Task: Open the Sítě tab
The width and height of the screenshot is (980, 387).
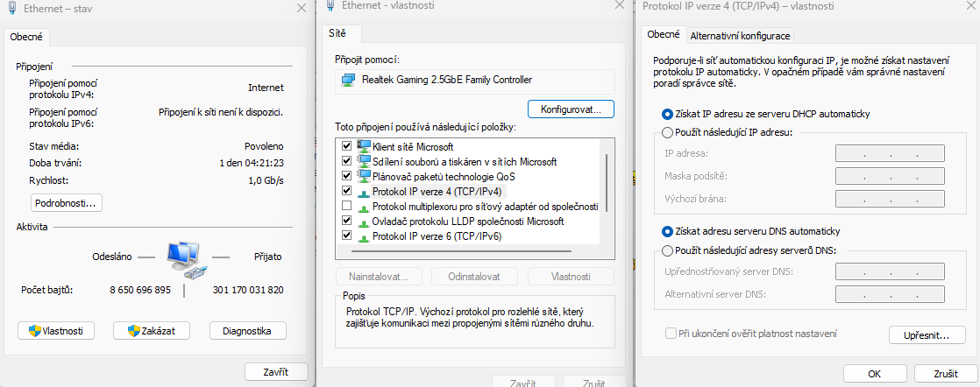Action: 337,33
